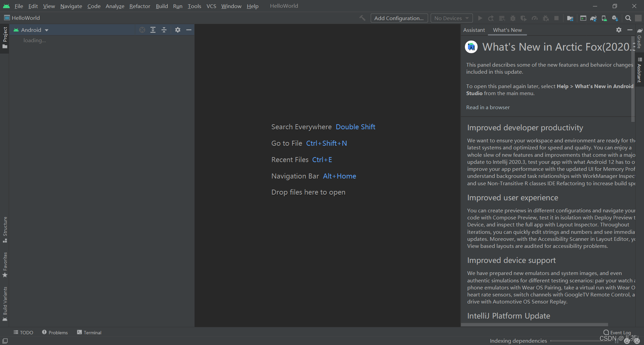Viewport: 644px width, 345px height.
Task: Click HelloWorld project breadcrumb
Action: click(22, 18)
